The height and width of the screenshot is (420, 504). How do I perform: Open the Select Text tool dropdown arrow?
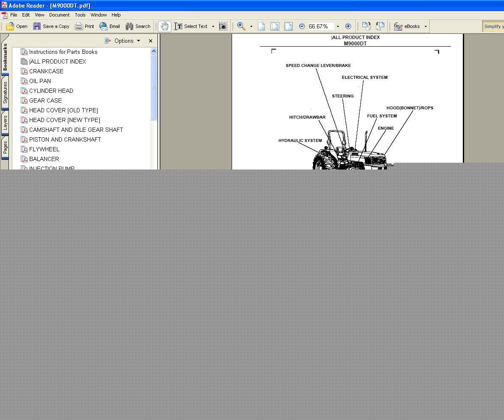[x=213, y=26]
